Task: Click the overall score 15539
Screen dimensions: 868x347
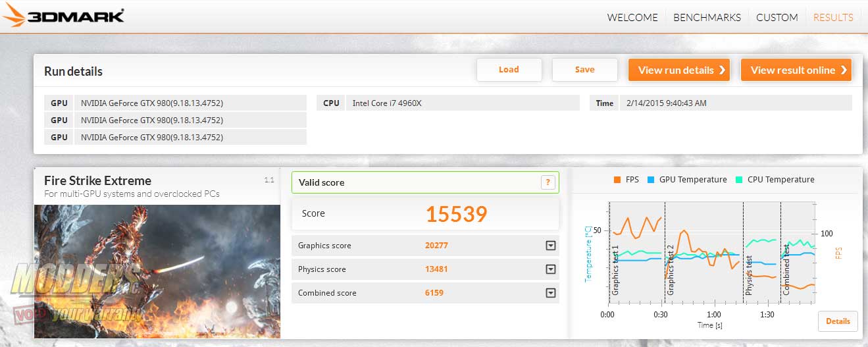Action: [x=456, y=214]
